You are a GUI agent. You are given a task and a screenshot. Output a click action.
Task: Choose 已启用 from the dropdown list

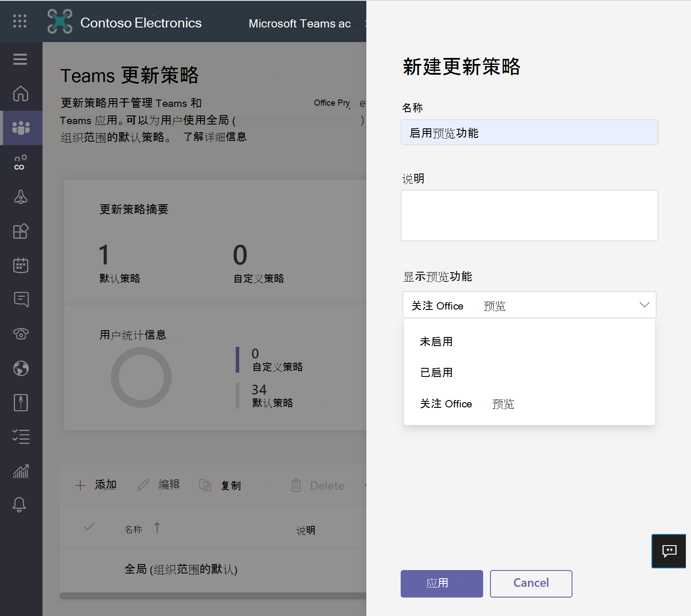(x=529, y=373)
